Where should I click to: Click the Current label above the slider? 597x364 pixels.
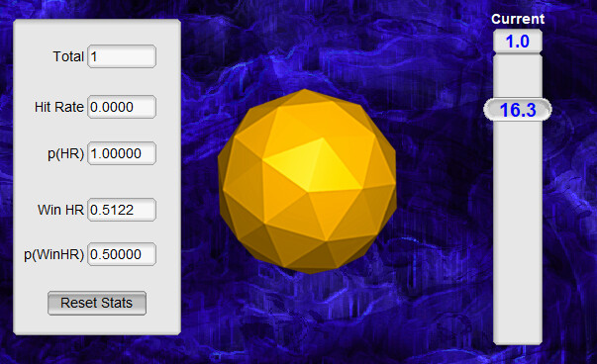click(x=518, y=19)
